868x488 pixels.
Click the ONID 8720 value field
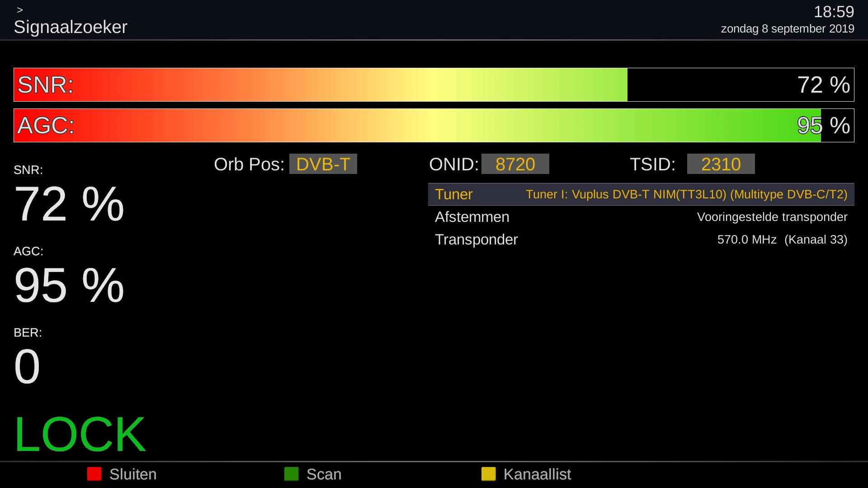(515, 164)
